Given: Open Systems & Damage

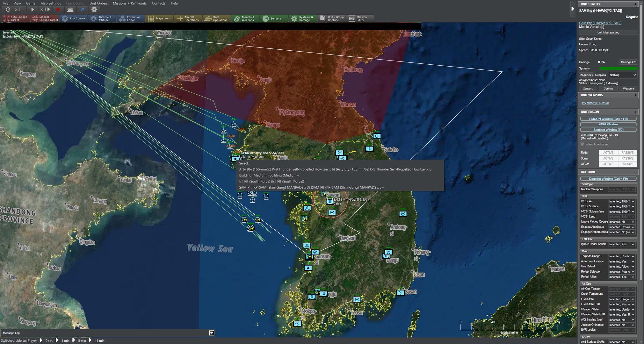Looking at the screenshot, I should (x=303, y=18).
